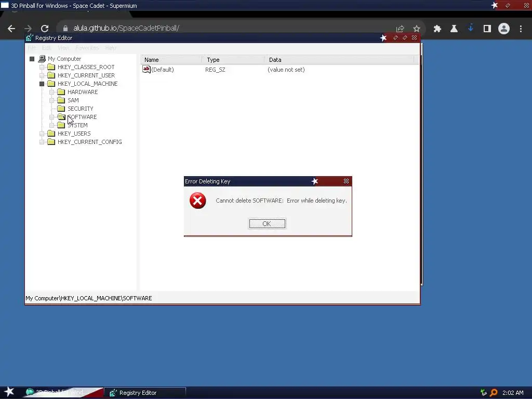This screenshot has height=399, width=532.
Task: Click the address bar lock icon
Action: tap(65, 29)
